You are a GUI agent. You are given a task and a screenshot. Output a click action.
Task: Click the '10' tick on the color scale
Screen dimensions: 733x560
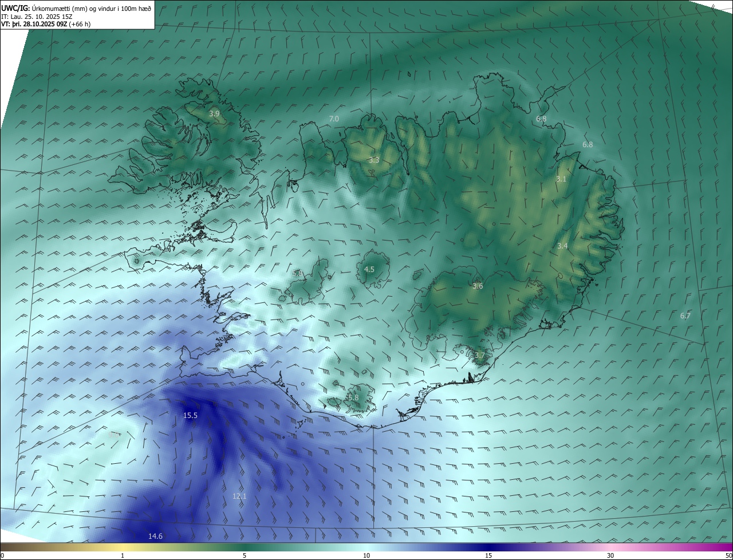coord(366,555)
